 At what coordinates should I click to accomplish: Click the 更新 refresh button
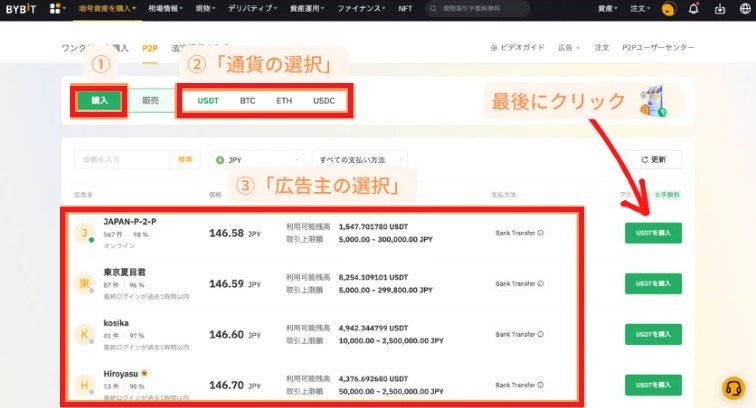[x=653, y=160]
